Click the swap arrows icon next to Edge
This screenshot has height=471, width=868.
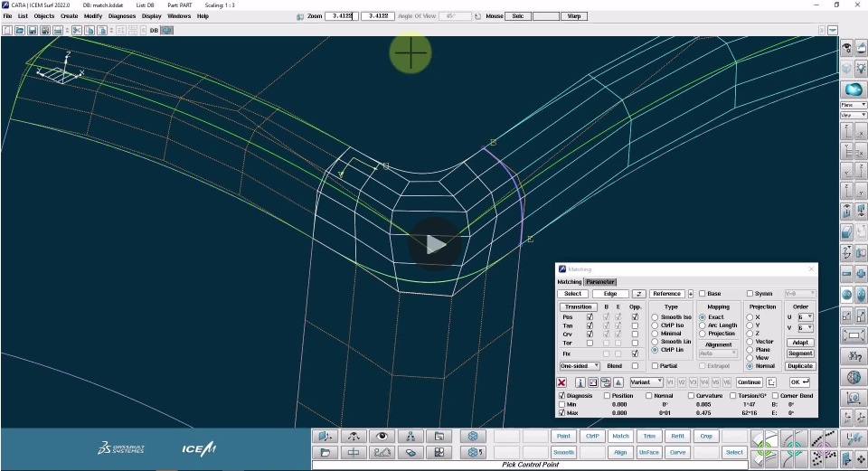[x=639, y=294]
